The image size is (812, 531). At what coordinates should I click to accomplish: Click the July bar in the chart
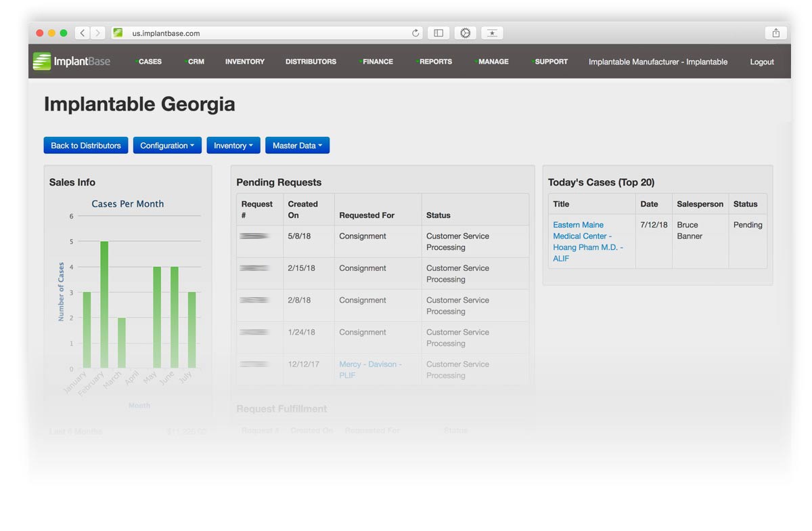pyautogui.click(x=192, y=331)
